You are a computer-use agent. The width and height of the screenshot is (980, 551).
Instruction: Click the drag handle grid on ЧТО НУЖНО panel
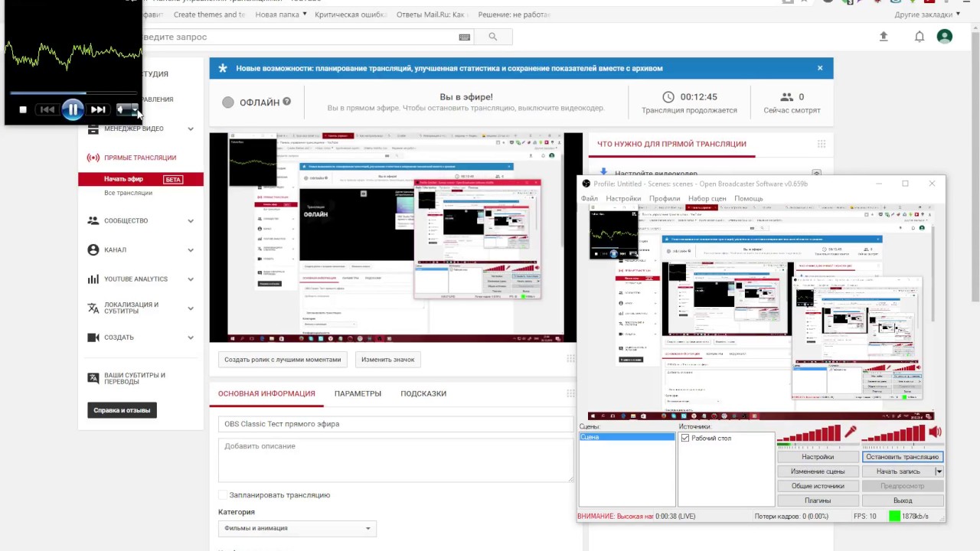pos(822,144)
